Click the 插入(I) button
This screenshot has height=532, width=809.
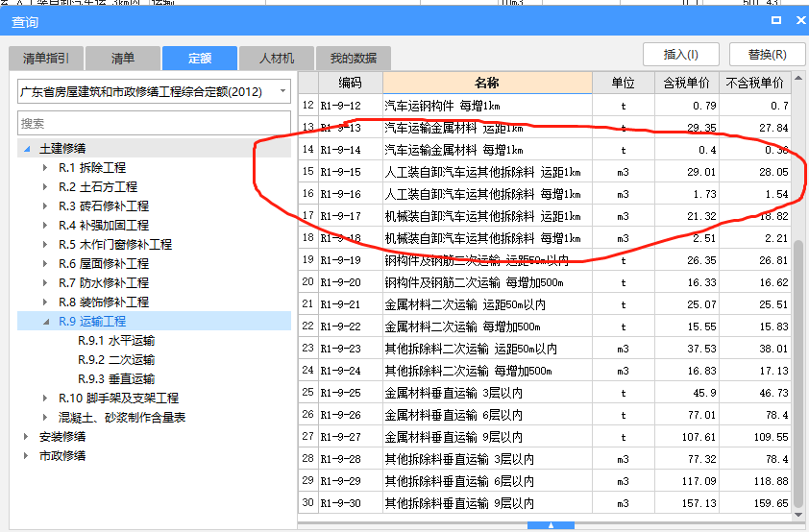(681, 54)
